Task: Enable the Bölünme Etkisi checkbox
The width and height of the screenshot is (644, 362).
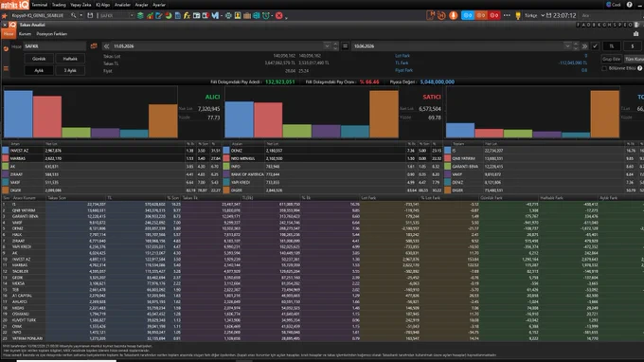Action: click(x=604, y=68)
